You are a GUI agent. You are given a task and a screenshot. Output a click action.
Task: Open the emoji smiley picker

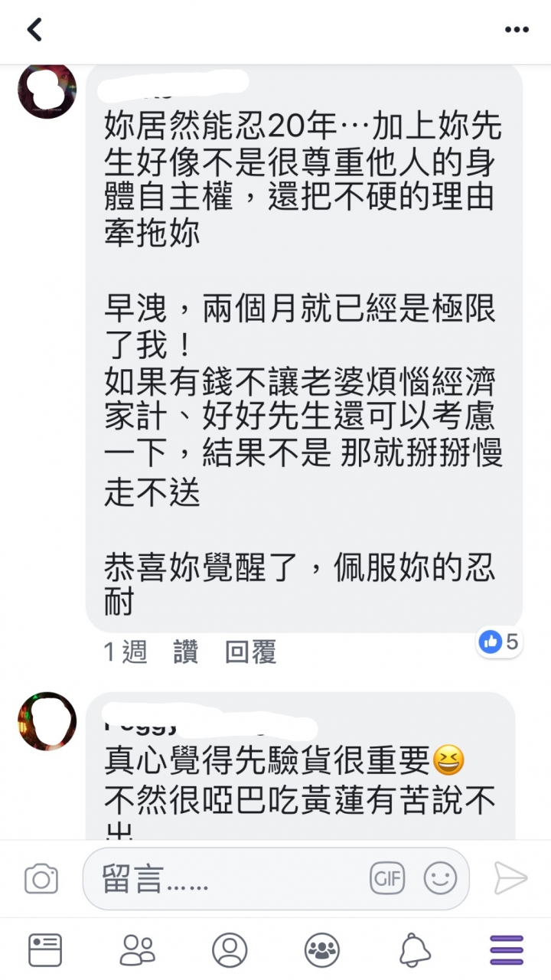[x=440, y=878]
